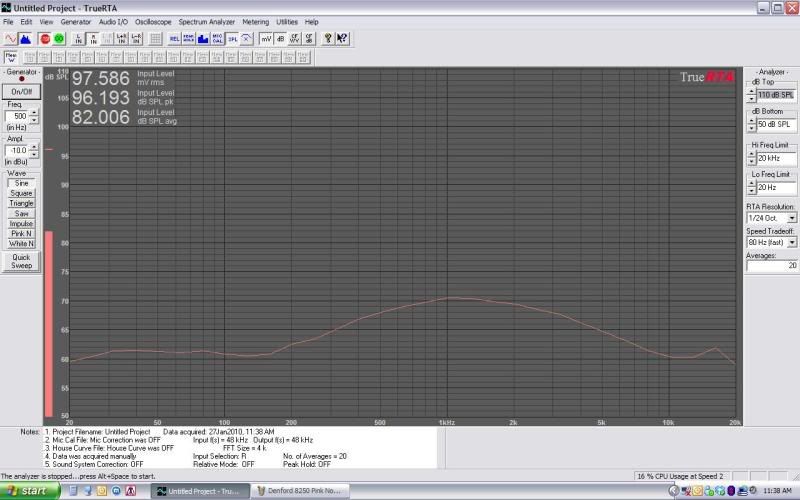Toggle the MIC CAL toolbar icon
Screen dimensions: 800x500
217,39
